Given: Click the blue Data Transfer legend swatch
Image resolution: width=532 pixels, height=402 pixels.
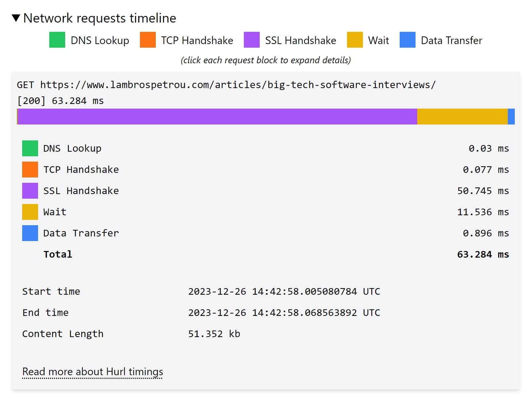Looking at the screenshot, I should click(x=407, y=40).
